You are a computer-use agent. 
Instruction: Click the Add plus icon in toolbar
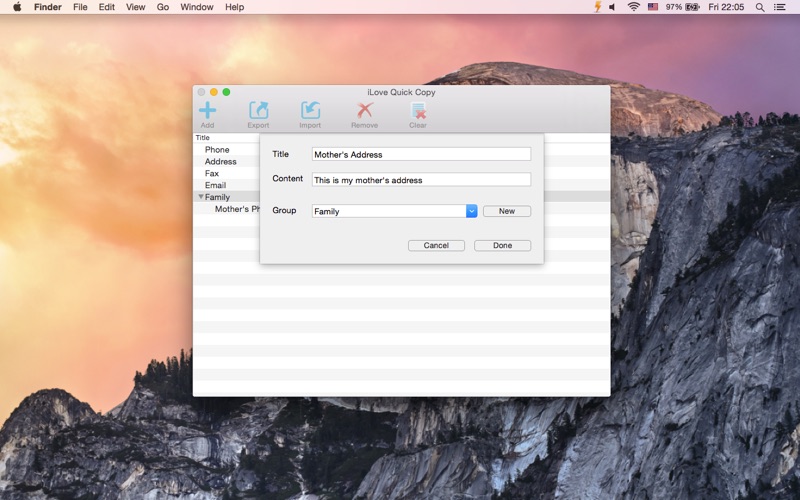[207, 110]
